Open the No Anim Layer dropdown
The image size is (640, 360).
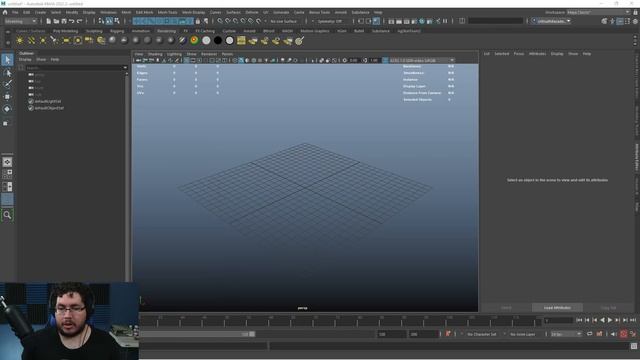[x=523, y=334]
